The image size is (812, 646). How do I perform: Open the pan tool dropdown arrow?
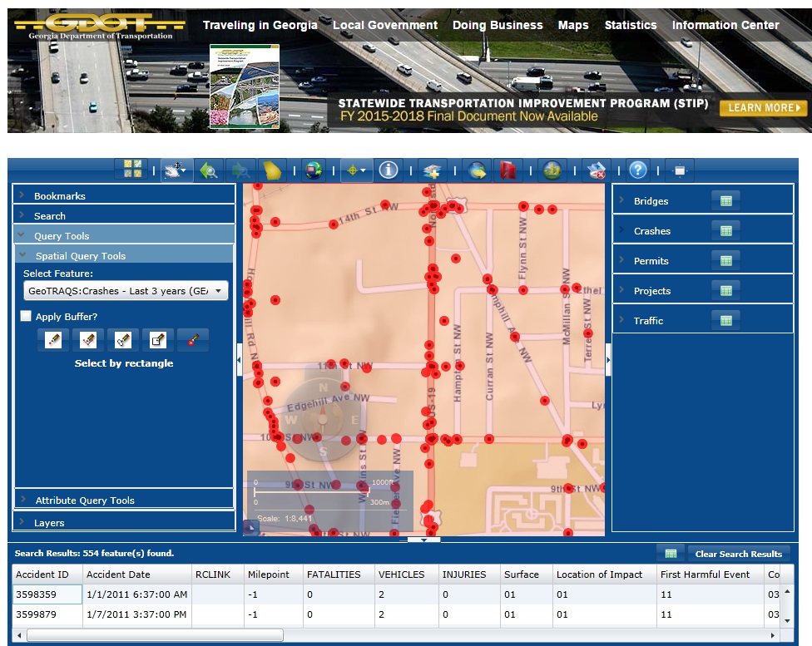[x=185, y=170]
